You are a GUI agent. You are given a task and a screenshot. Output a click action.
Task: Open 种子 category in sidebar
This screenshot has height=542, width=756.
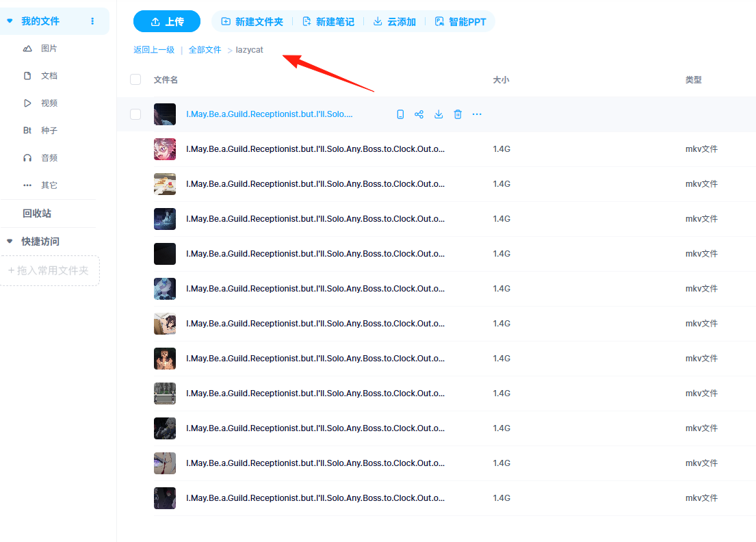point(49,131)
